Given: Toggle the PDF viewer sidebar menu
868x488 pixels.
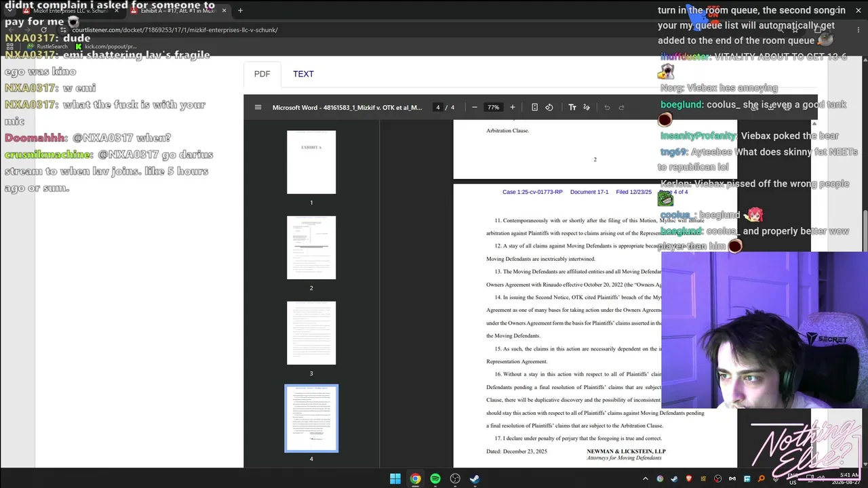Looking at the screenshot, I should [258, 107].
